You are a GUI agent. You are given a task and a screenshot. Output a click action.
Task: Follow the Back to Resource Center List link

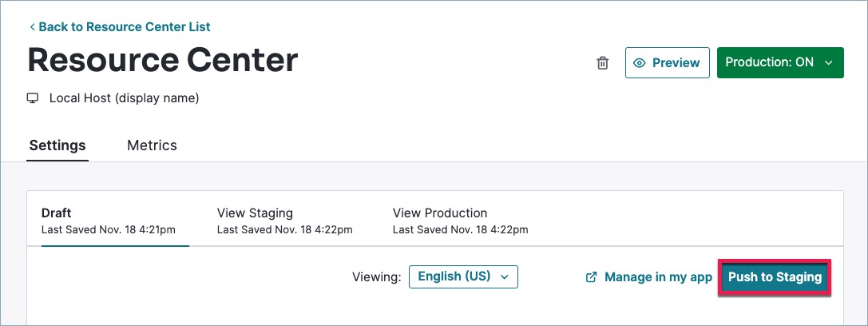[125, 26]
